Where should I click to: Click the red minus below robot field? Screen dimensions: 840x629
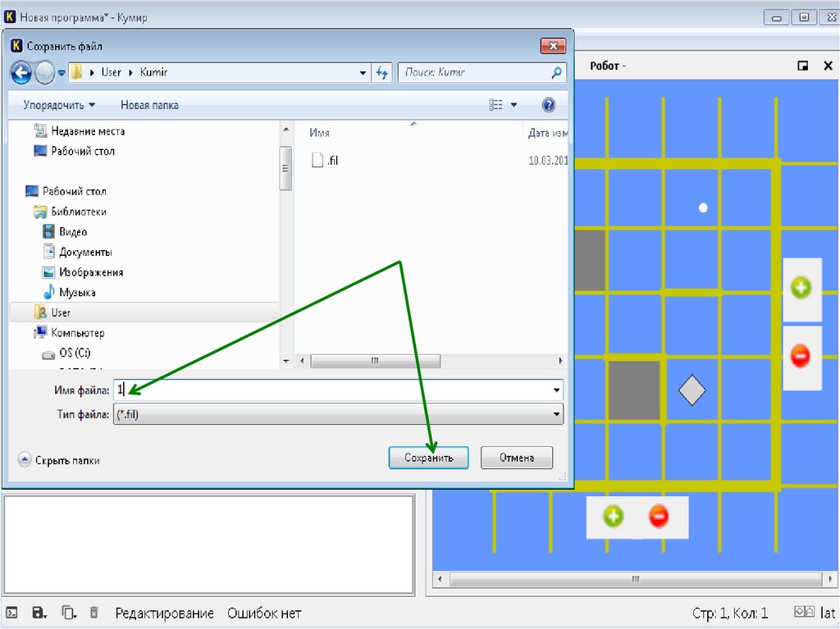[659, 517]
